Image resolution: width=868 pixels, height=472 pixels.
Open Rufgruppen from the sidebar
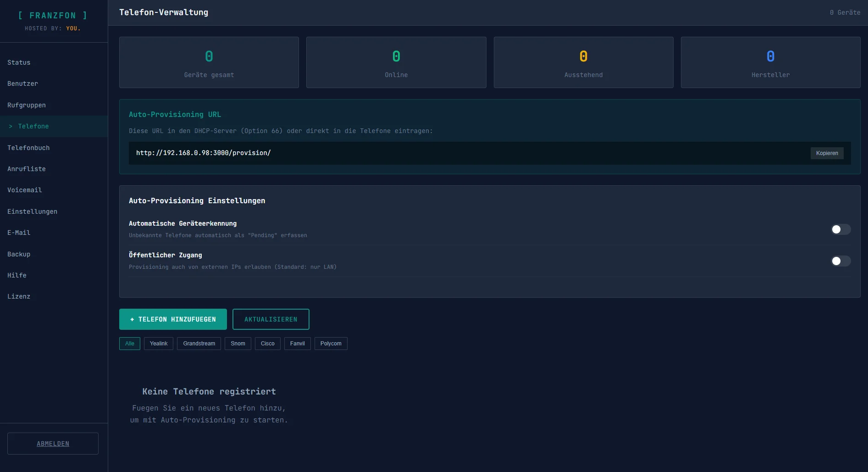(x=27, y=105)
